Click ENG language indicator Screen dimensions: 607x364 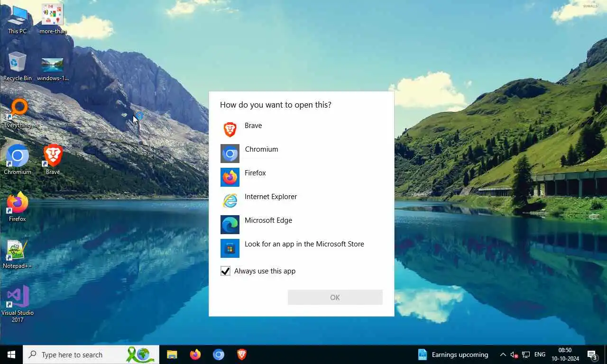point(540,355)
